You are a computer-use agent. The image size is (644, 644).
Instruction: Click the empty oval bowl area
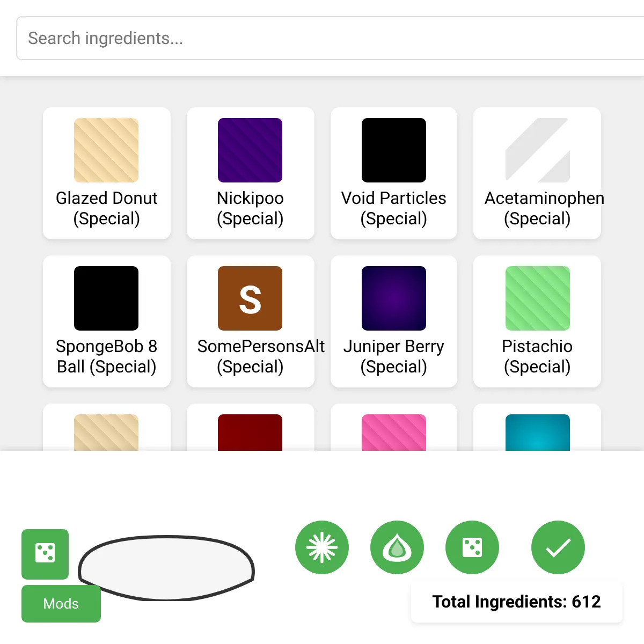[x=166, y=568]
